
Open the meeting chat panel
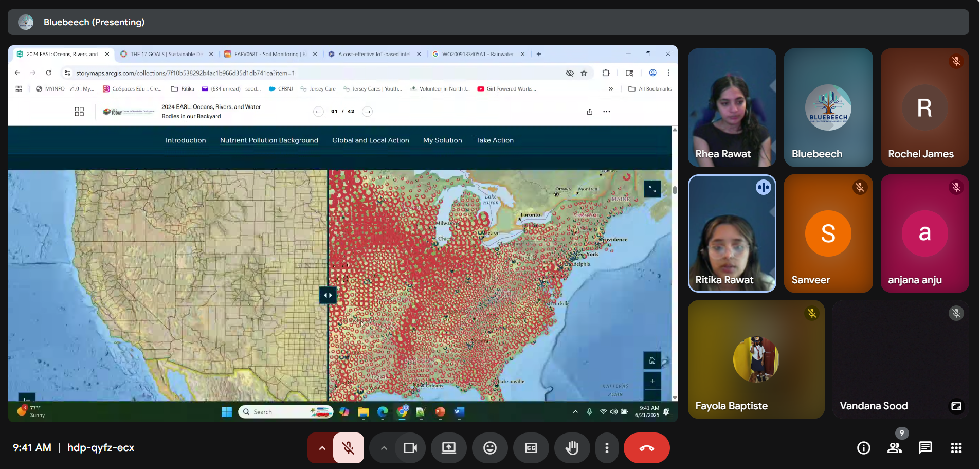click(x=925, y=448)
